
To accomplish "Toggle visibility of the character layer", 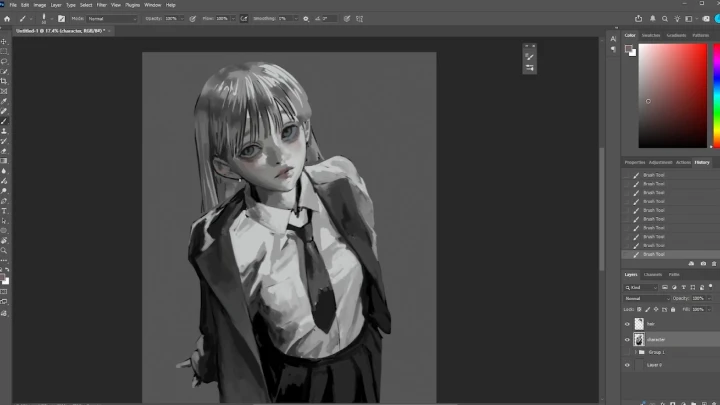I will [627, 340].
